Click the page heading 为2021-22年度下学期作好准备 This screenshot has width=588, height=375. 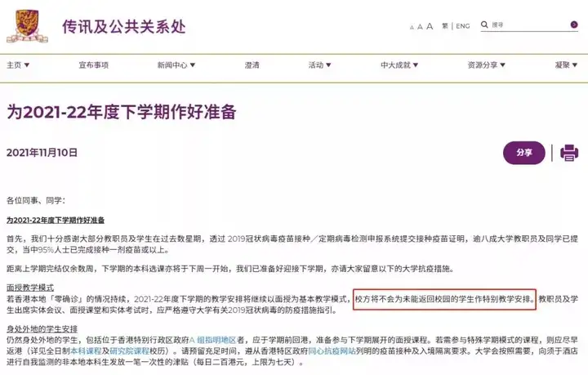[x=122, y=112]
